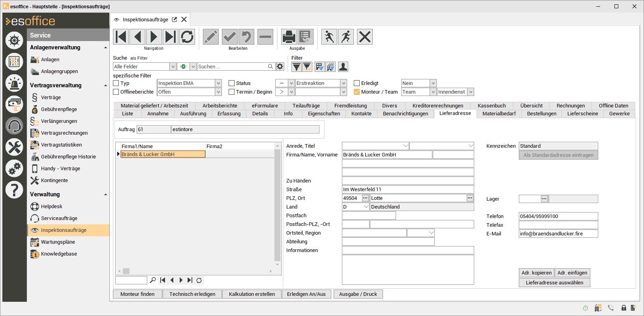Open the Land code dropdown
The width and height of the screenshot is (644, 316).
pos(366,207)
